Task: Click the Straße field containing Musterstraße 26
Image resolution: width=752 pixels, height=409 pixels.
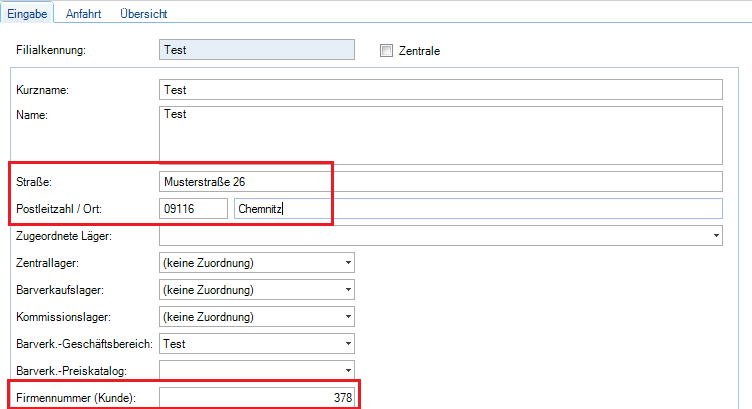Action: [x=440, y=181]
